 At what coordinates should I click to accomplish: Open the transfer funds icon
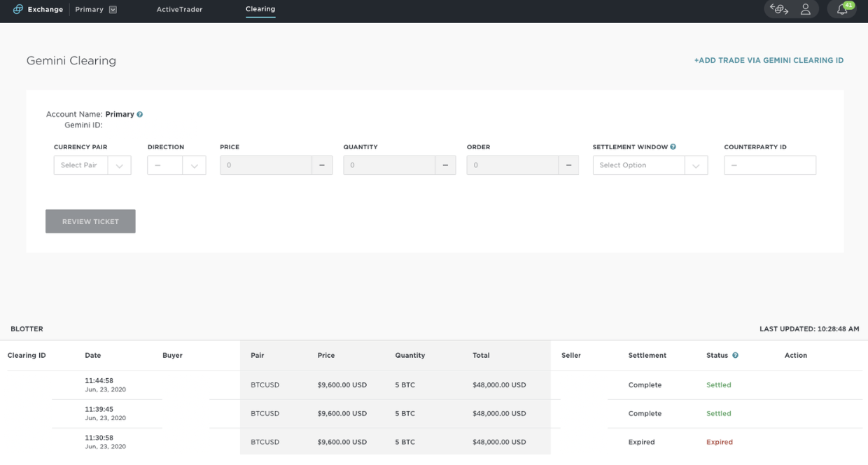click(x=779, y=9)
